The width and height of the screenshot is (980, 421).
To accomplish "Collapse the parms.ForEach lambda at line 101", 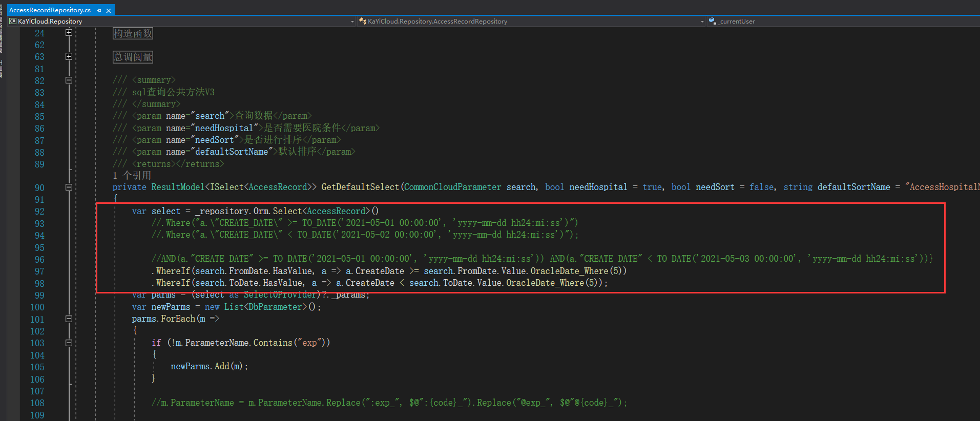I will click(69, 319).
